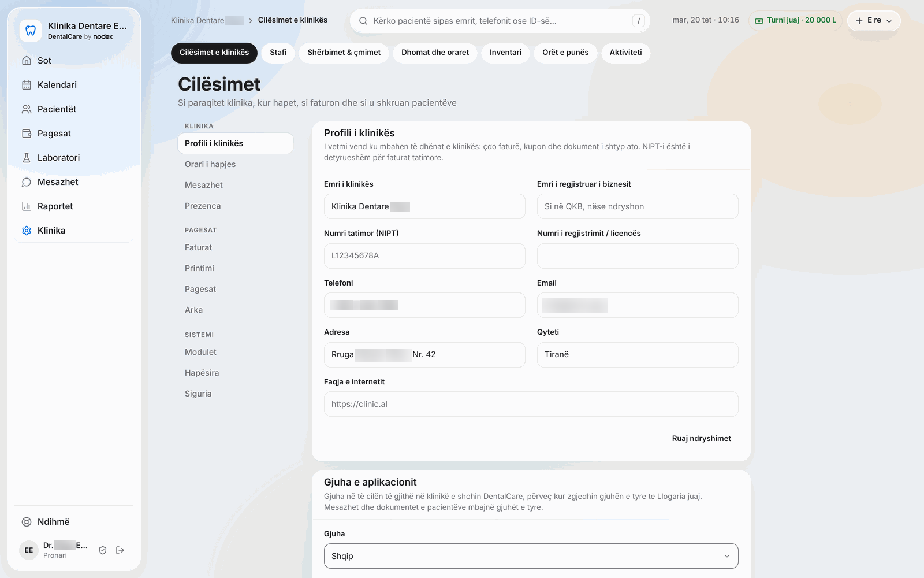Open the Raportet bar chart icon
This screenshot has height=578, width=924.
[x=27, y=206]
